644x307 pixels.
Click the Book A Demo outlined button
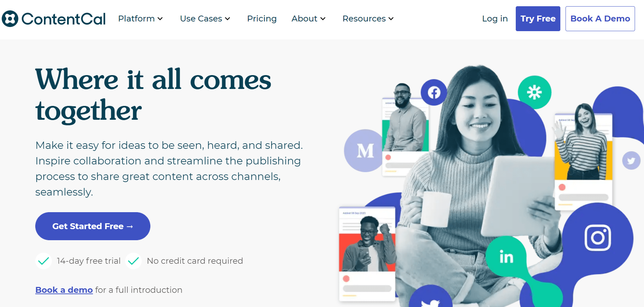coord(600,19)
